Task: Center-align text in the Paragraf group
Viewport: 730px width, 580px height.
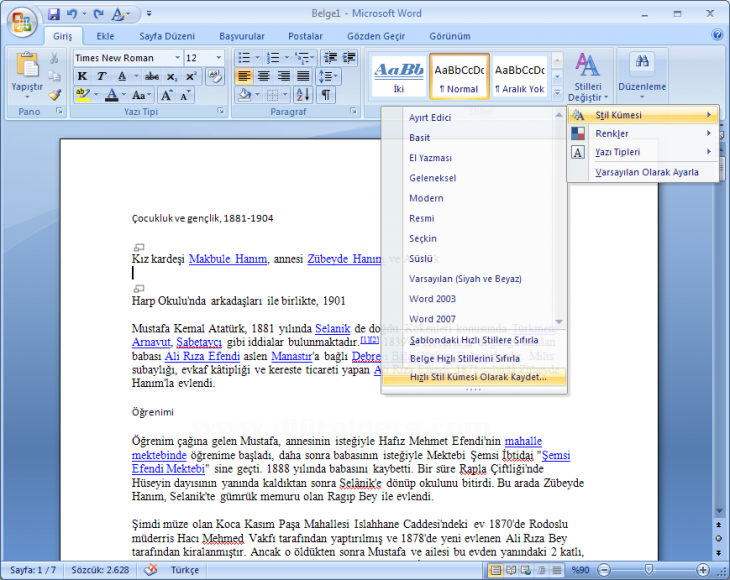Action: pos(264,76)
